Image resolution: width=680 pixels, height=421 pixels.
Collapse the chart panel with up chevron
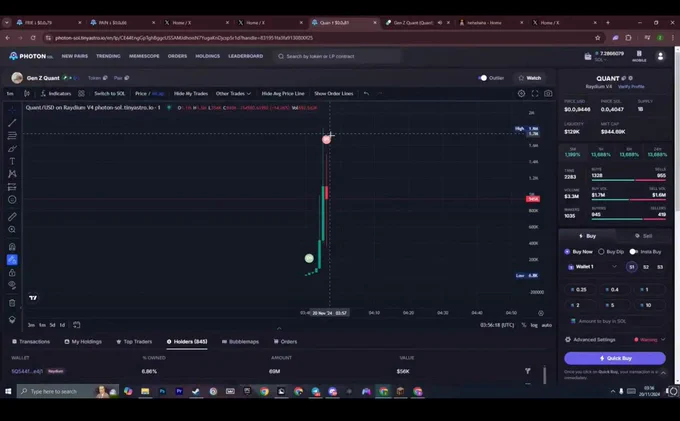coord(279,328)
